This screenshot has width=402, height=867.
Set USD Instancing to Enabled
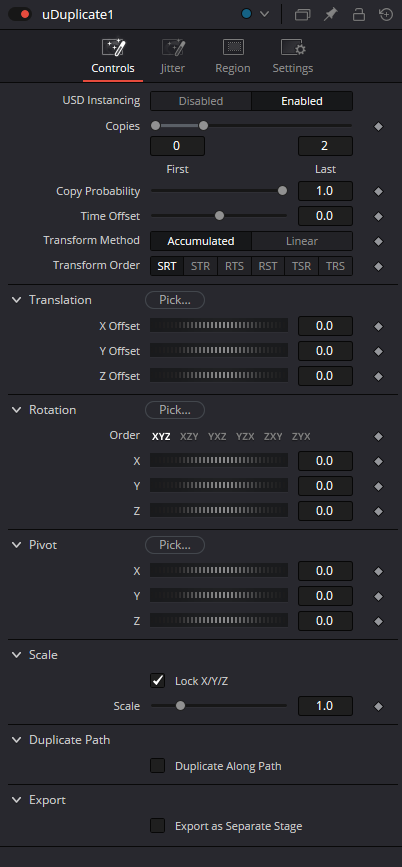tap(302, 101)
